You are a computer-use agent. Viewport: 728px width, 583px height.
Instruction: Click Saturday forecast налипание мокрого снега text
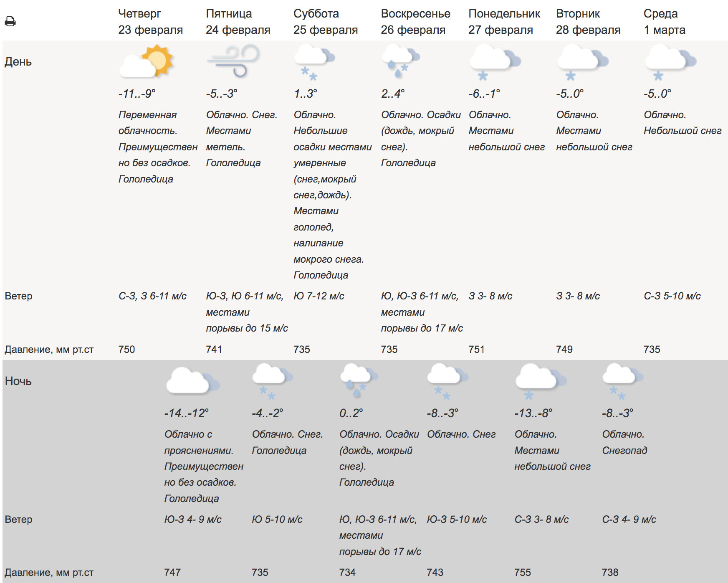[329, 251]
